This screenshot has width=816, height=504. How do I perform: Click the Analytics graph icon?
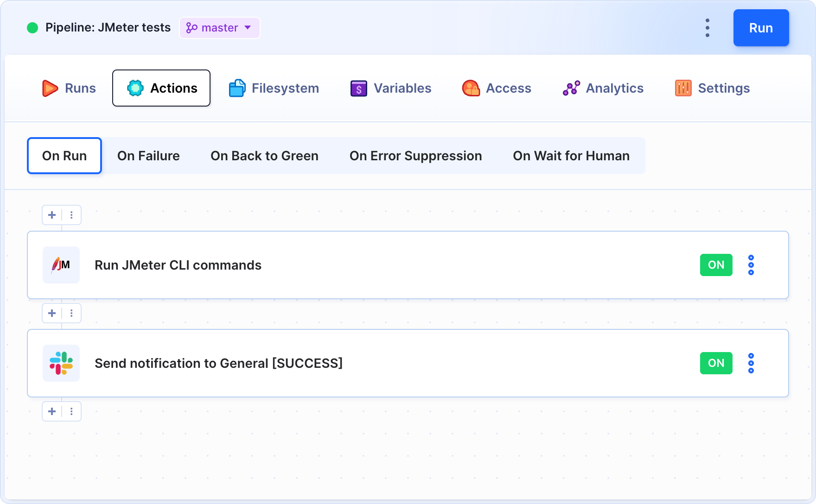point(571,88)
